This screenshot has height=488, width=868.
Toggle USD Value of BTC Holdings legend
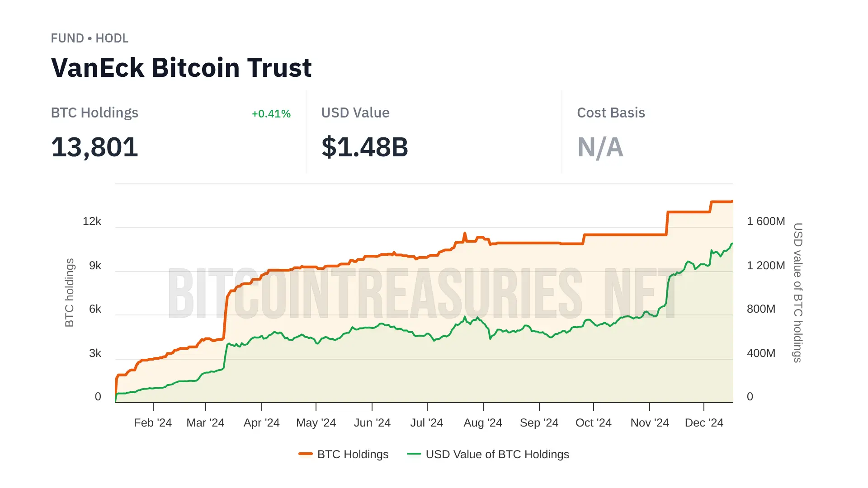coord(497,454)
